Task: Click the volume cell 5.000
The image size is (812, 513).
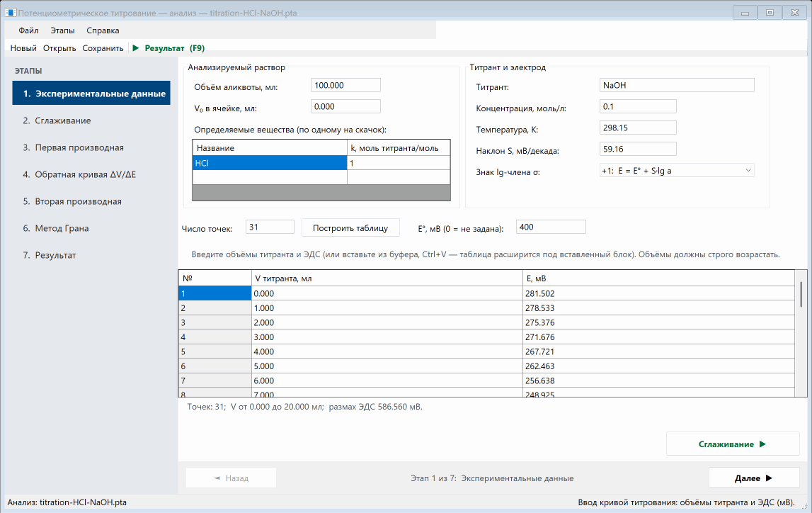Action: (387, 366)
